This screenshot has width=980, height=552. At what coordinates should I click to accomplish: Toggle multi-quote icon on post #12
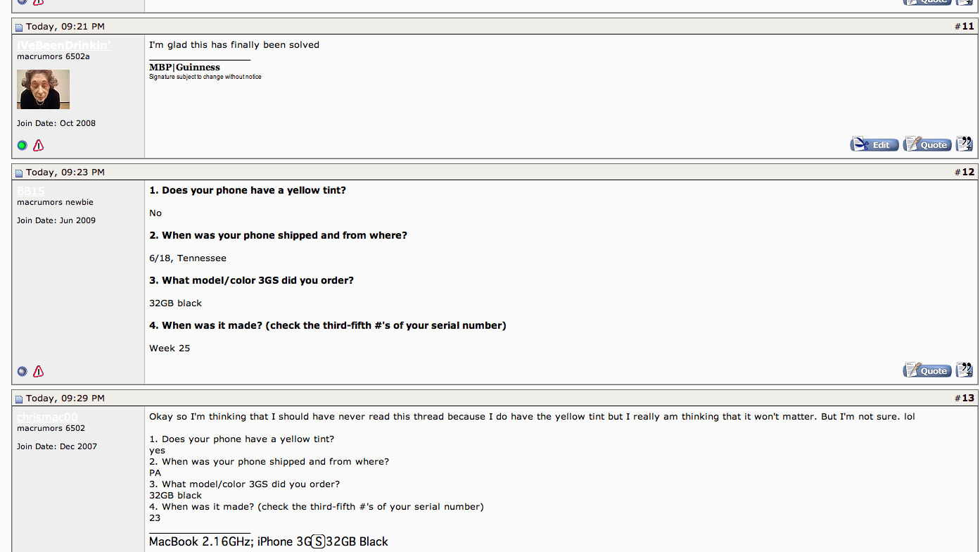(x=965, y=370)
